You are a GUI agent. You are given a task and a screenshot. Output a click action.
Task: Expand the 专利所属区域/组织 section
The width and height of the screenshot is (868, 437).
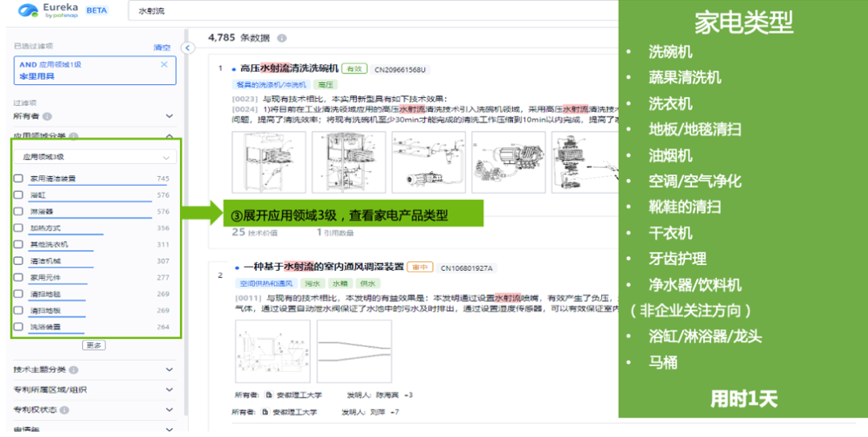click(169, 390)
